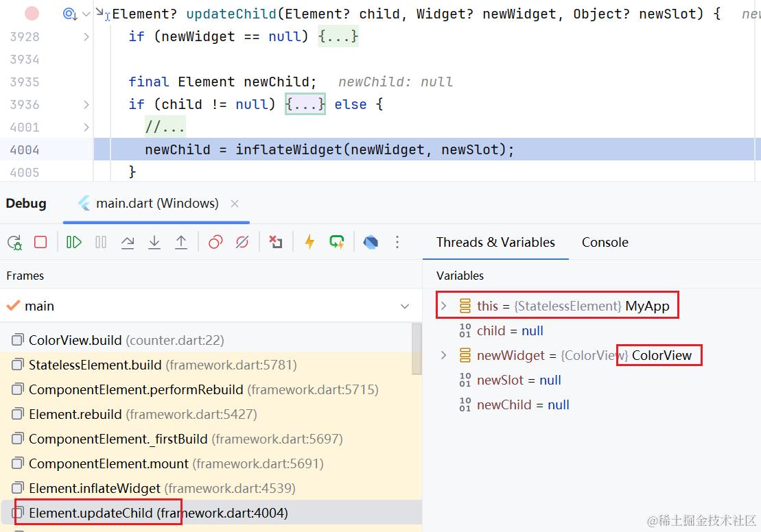The width and height of the screenshot is (761, 532).
Task: Collapse the updateChild method fold arrow
Action: click(x=86, y=14)
